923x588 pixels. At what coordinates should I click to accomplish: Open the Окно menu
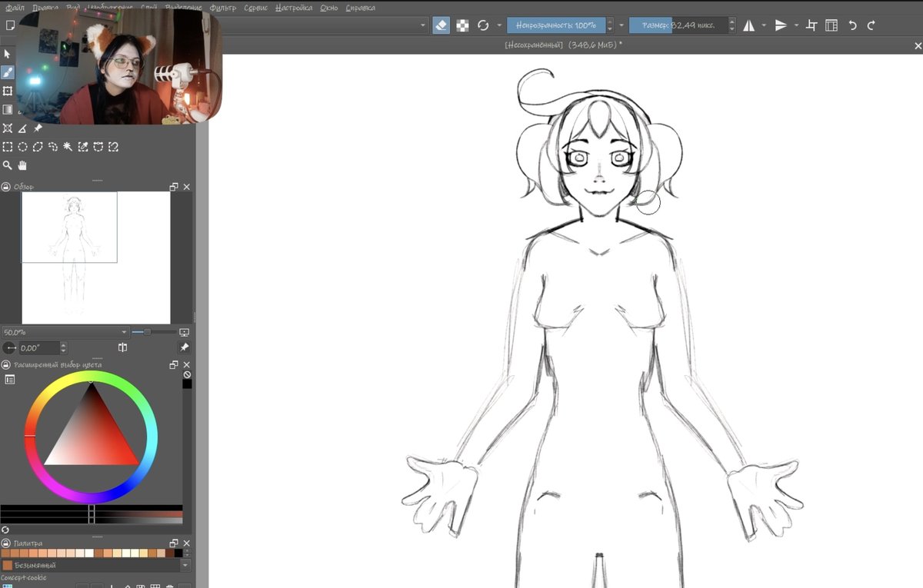[329, 8]
